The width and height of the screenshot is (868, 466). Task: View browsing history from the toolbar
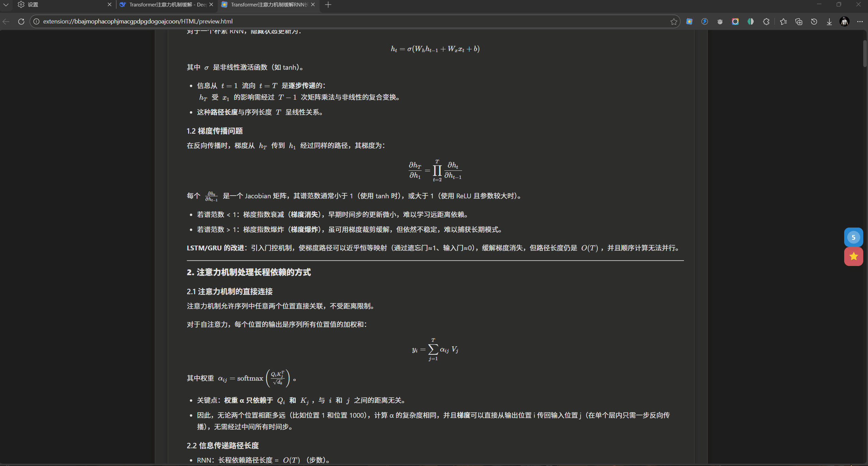click(x=814, y=21)
